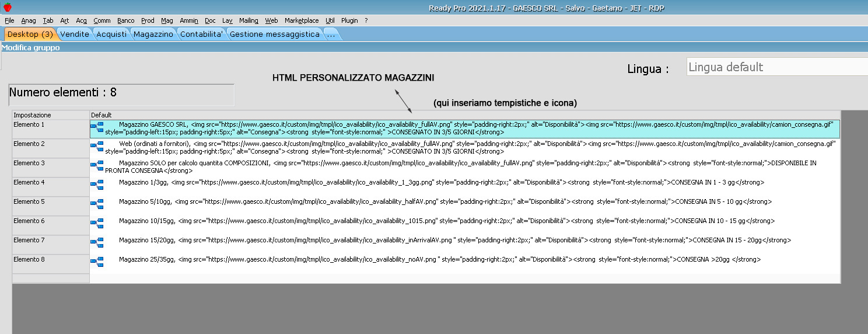This screenshot has height=334, width=868.
Task: Select the Elemento 8 row header
Action: tap(51, 264)
